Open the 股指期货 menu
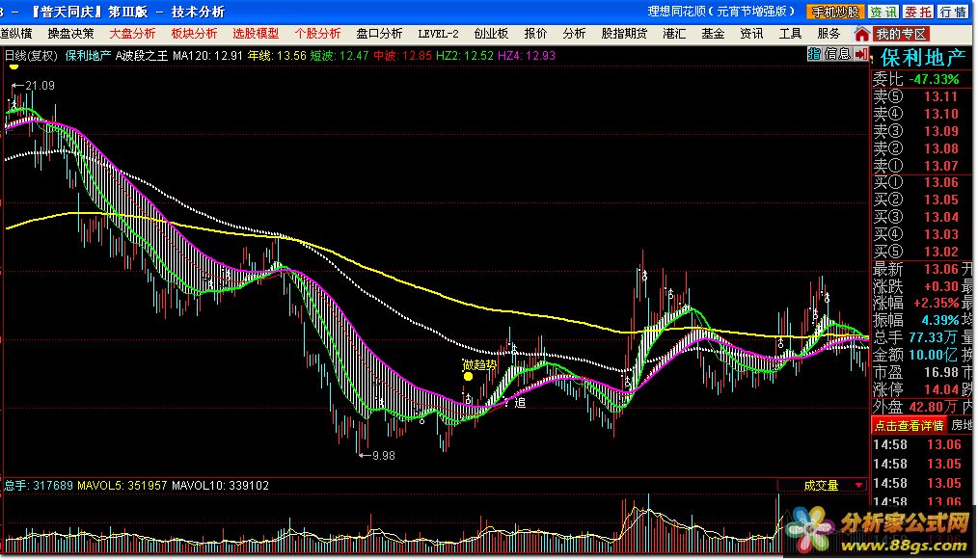978x560 pixels. pyautogui.click(x=624, y=34)
